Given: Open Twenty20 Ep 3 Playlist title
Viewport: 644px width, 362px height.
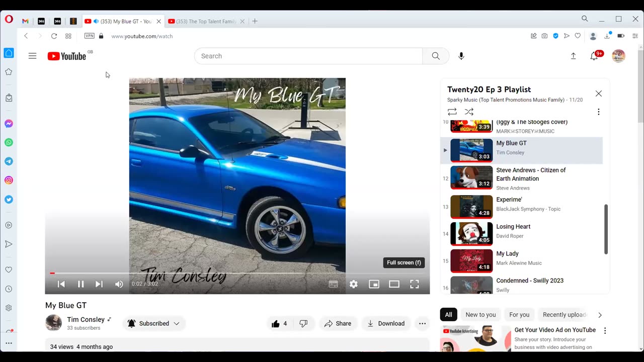Looking at the screenshot, I should click(x=489, y=89).
